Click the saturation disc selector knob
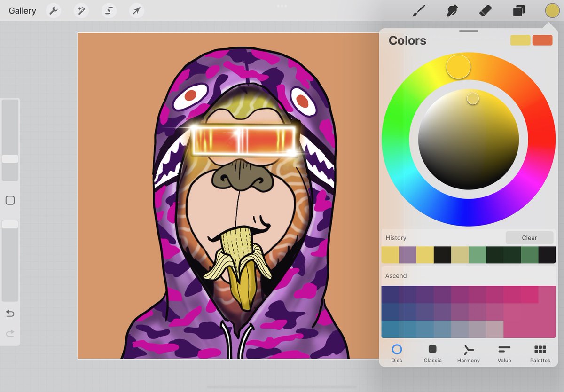This screenshot has height=392, width=564. (x=473, y=99)
